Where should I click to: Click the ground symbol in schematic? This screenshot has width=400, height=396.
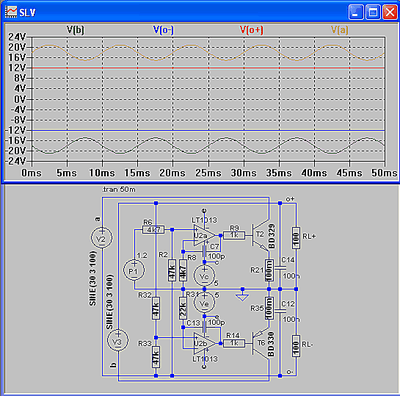pyautogui.click(x=242, y=296)
